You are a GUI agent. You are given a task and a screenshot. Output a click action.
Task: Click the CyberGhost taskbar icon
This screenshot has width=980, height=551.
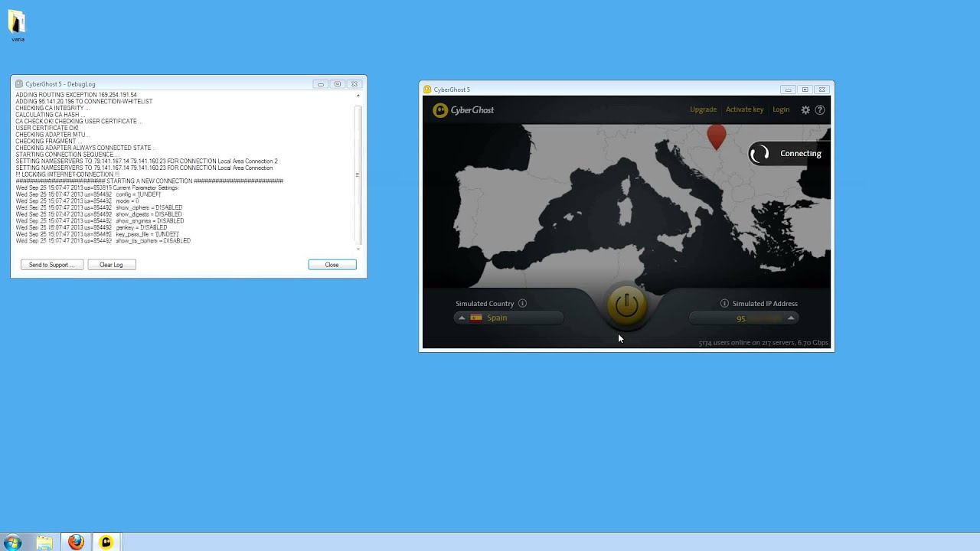[106, 543]
